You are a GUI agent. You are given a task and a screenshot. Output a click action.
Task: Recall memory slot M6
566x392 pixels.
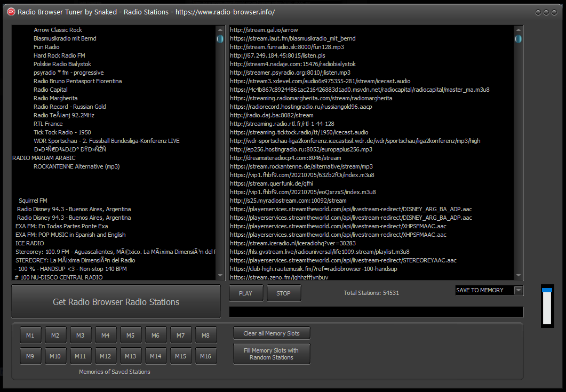(156, 335)
